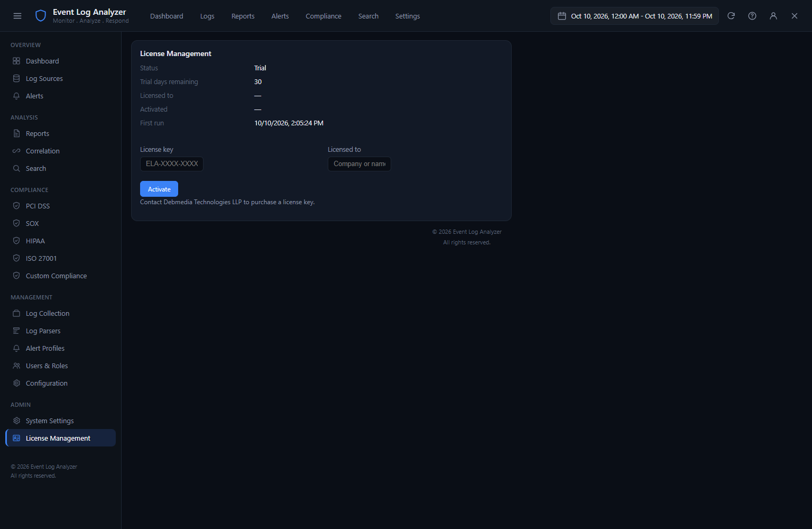Viewport: 812px width, 529px height.
Task: Click the First run date value
Action: [x=289, y=123]
